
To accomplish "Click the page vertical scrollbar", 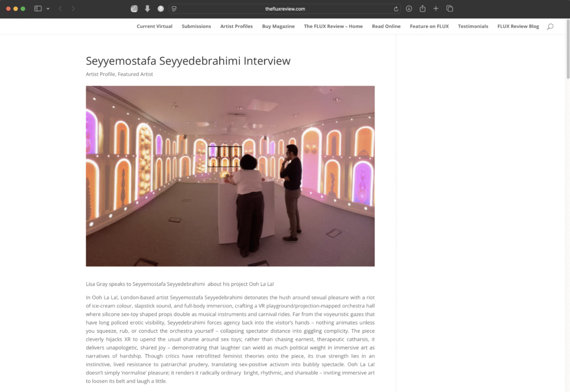I will [568, 49].
